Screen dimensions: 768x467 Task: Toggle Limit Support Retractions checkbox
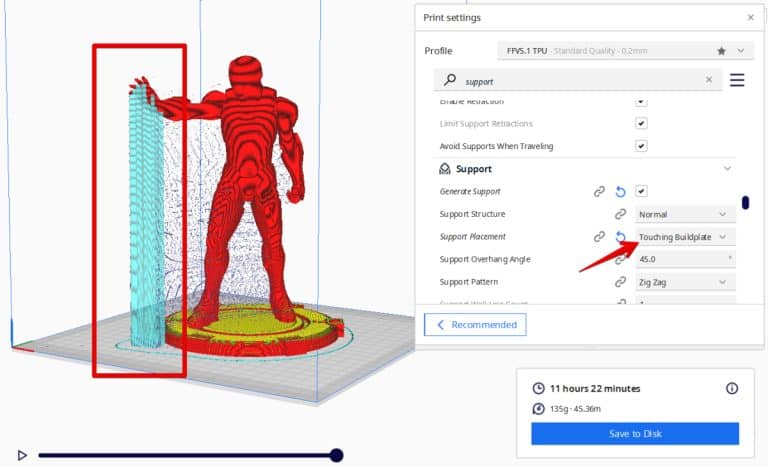coord(641,123)
